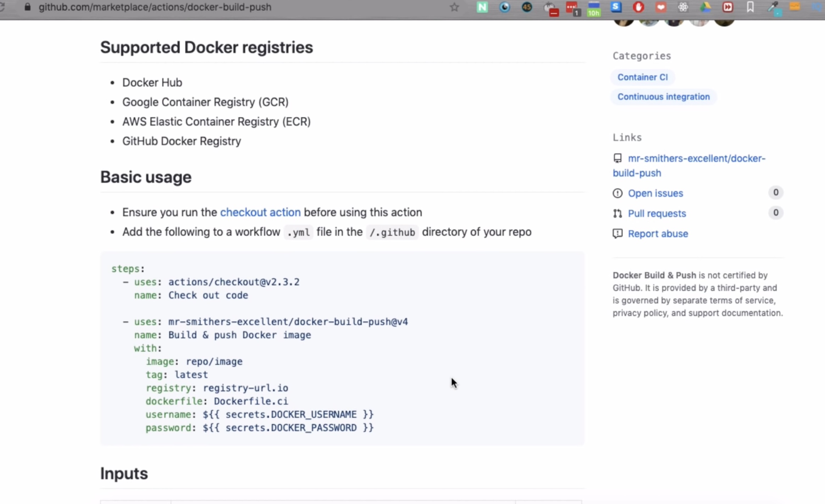Open the Open issues link
This screenshot has height=504, width=825.
[655, 193]
